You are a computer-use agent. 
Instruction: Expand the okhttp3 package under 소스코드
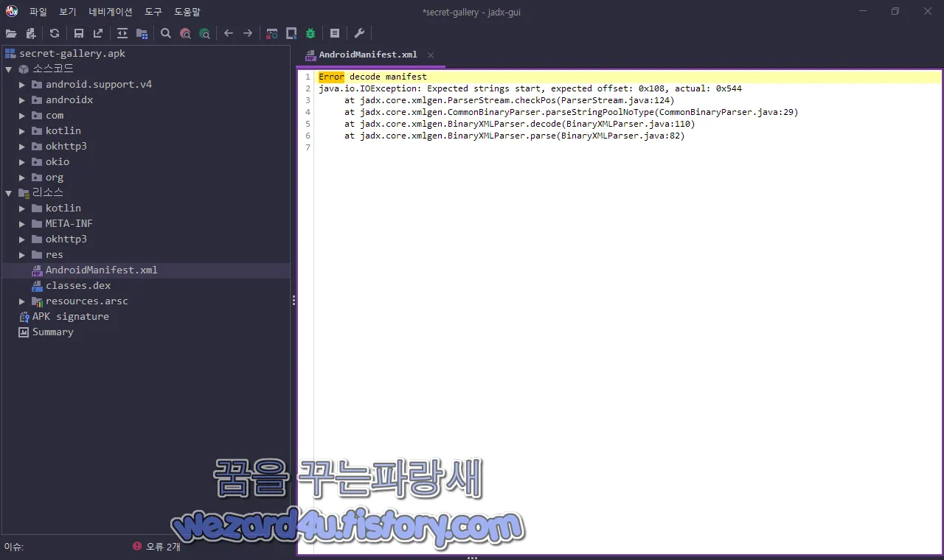tap(22, 147)
